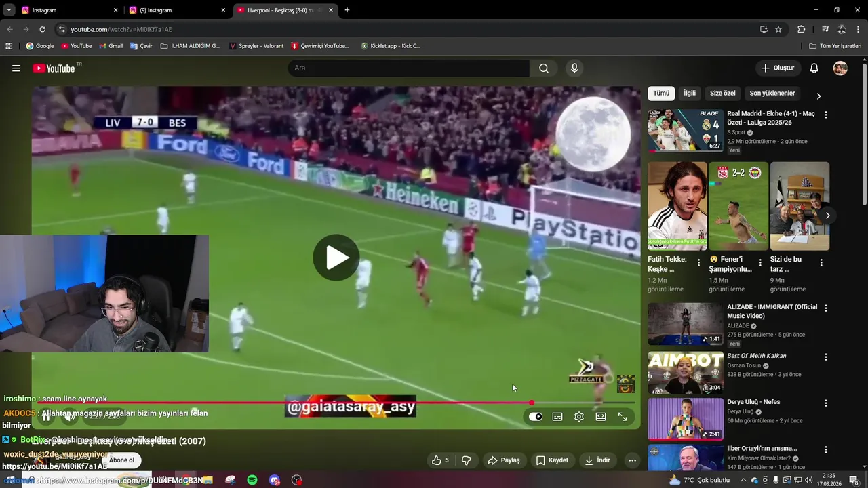
Task: Open the media control icon in the toolbar
Action: coord(825,29)
